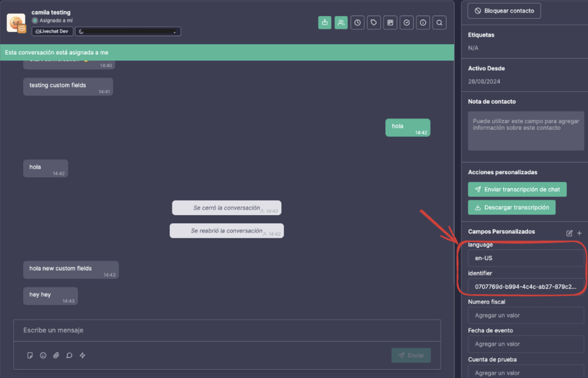The width and height of the screenshot is (588, 378).
Task: Select the Livechat Dev dropdown
Action: [51, 31]
